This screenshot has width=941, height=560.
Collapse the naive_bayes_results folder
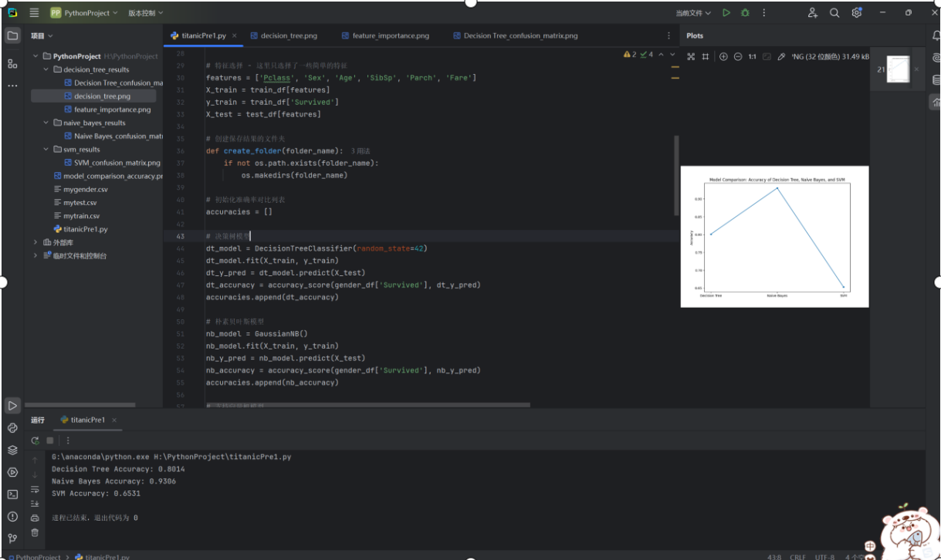[46, 123]
